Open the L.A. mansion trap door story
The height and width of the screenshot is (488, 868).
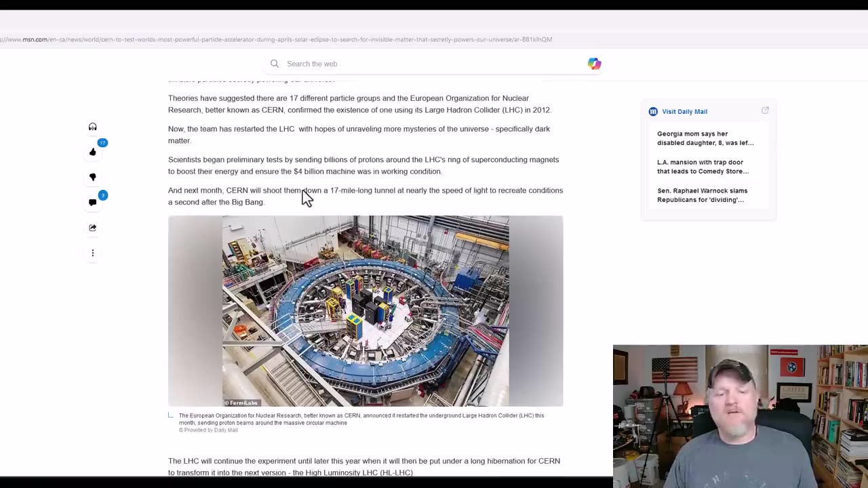pyautogui.click(x=703, y=167)
